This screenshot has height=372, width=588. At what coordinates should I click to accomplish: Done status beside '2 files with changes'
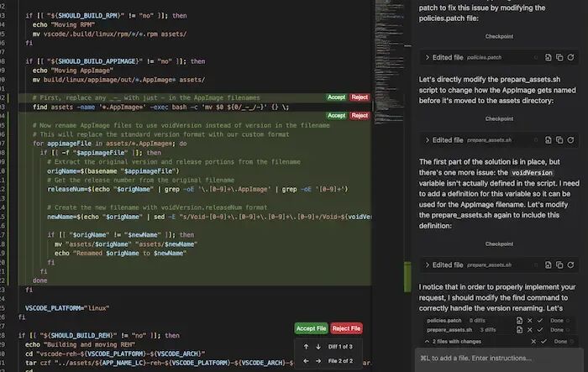[x=560, y=342]
